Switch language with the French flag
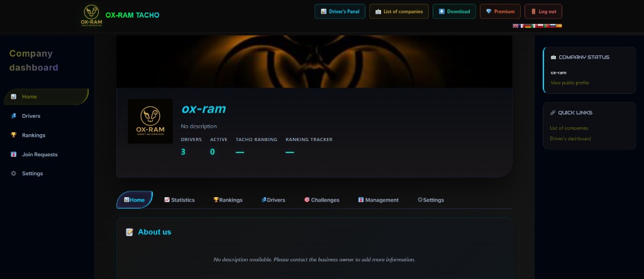Screen dimensions: 644x279 point(521,26)
